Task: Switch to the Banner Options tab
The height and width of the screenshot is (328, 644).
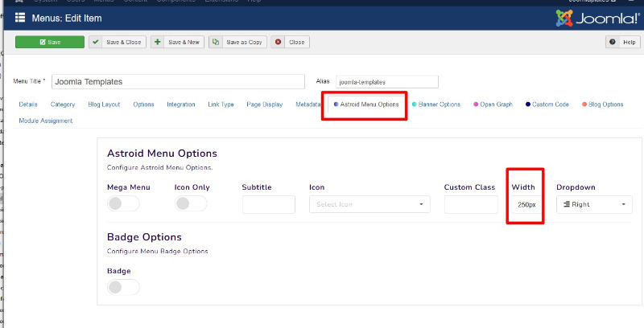Action: pyautogui.click(x=436, y=105)
